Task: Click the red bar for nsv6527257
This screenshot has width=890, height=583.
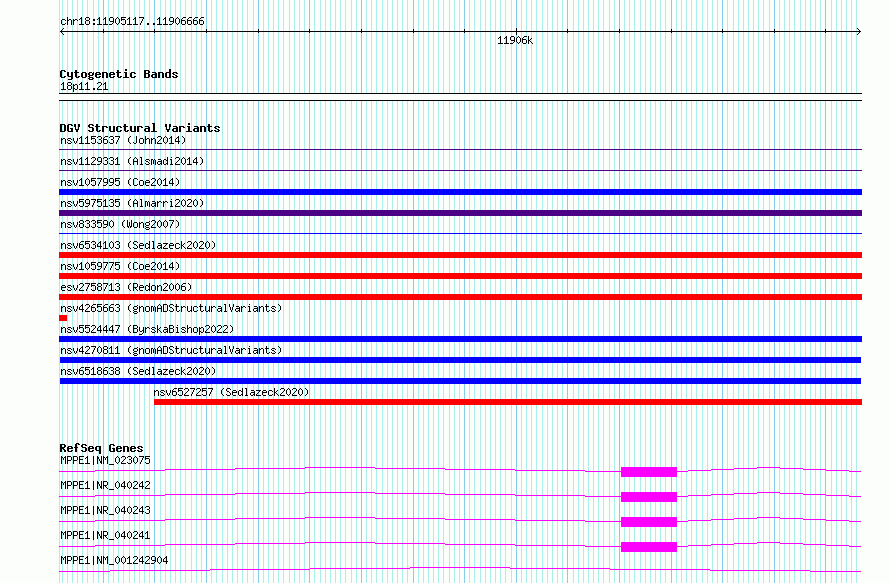Action: coord(508,402)
